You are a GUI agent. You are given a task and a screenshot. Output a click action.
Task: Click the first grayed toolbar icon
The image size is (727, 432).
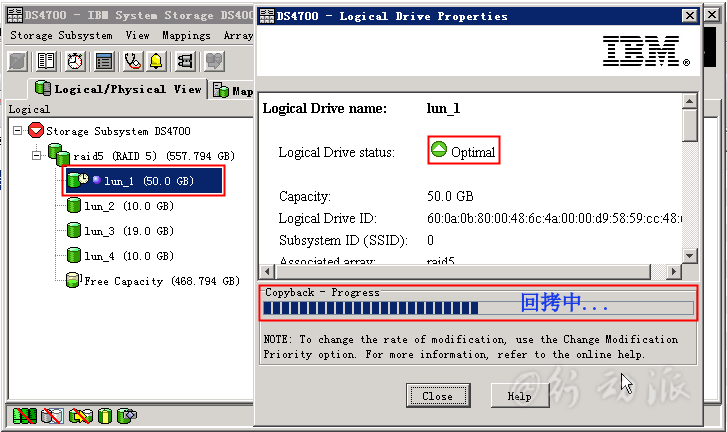click(x=18, y=61)
